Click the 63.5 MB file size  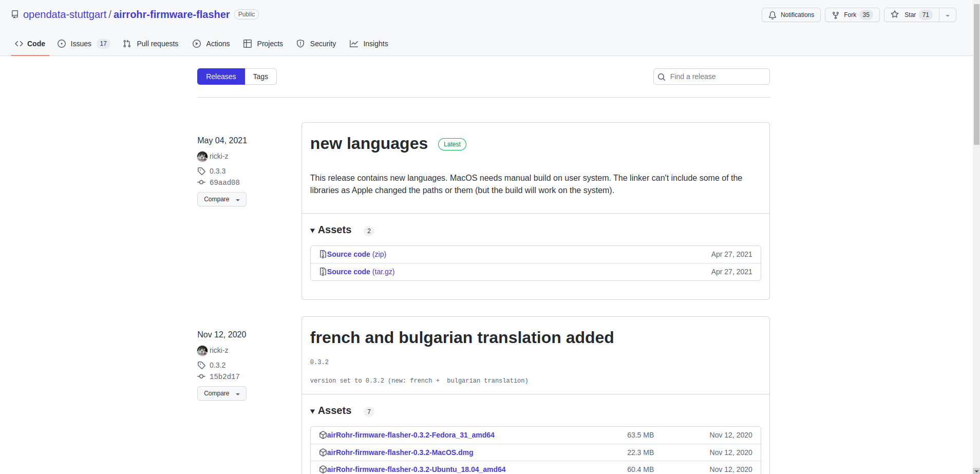[x=640, y=435]
